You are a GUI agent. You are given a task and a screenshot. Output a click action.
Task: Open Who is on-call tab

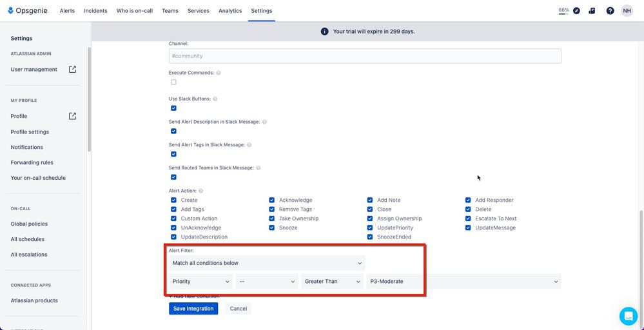click(135, 11)
